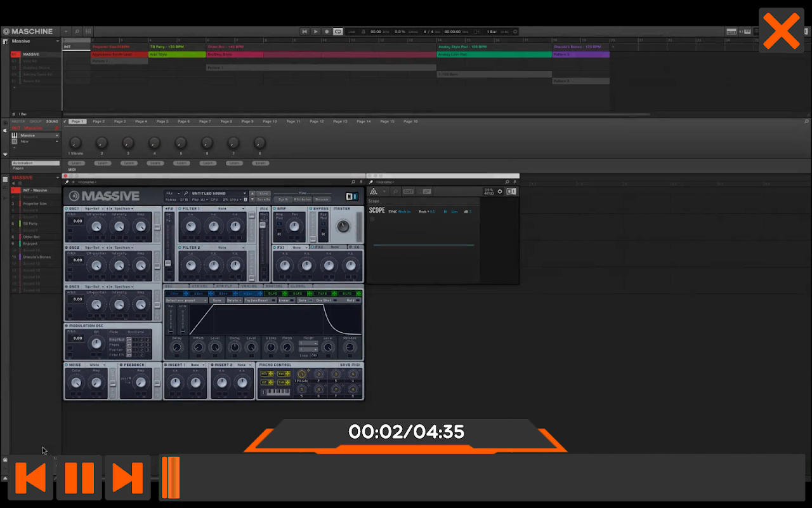812x508 pixels.
Task: Click the Maschine logo
Action: 27,31
